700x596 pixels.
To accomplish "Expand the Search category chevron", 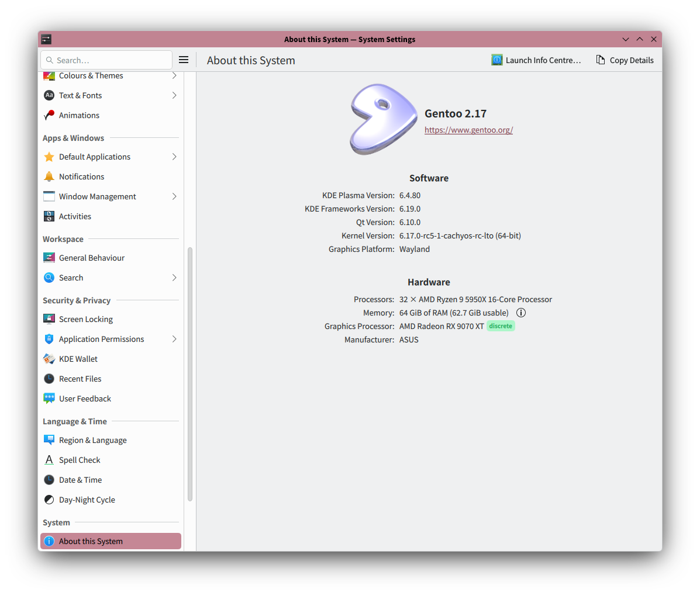I will point(174,278).
